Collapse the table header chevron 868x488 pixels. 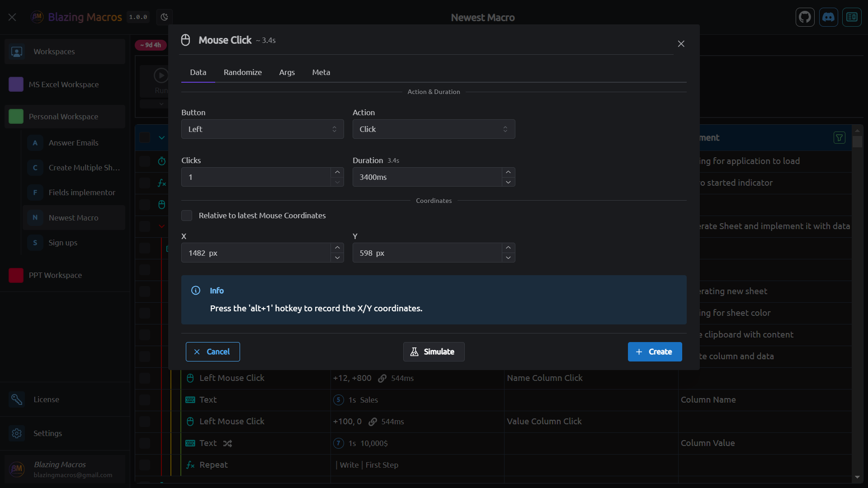click(x=161, y=137)
